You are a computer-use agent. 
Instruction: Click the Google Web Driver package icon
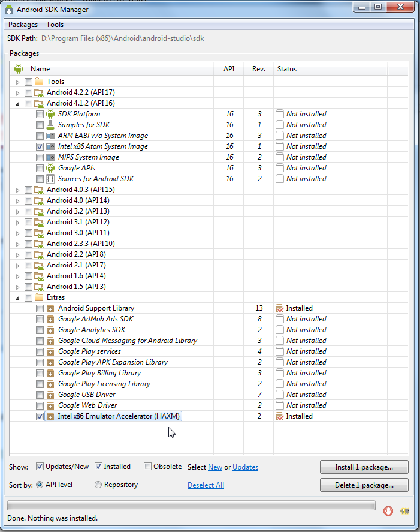[x=50, y=405]
